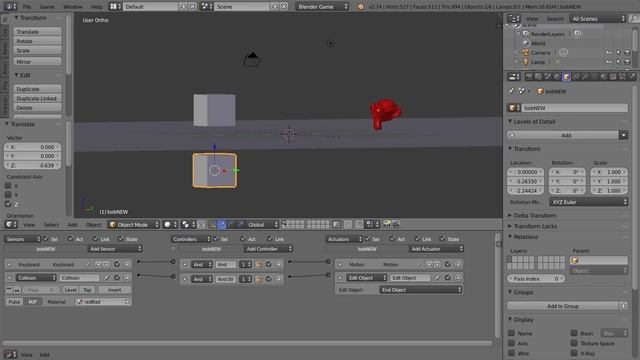Open the Object Mode dropdown
The width and height of the screenshot is (640, 360).
(x=133, y=224)
